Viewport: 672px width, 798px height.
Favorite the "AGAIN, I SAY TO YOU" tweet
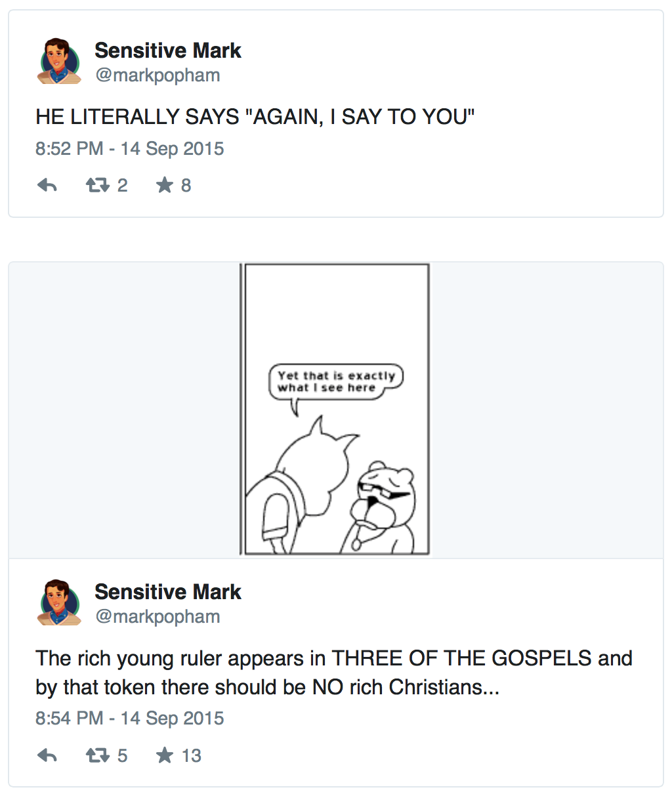[x=164, y=186]
